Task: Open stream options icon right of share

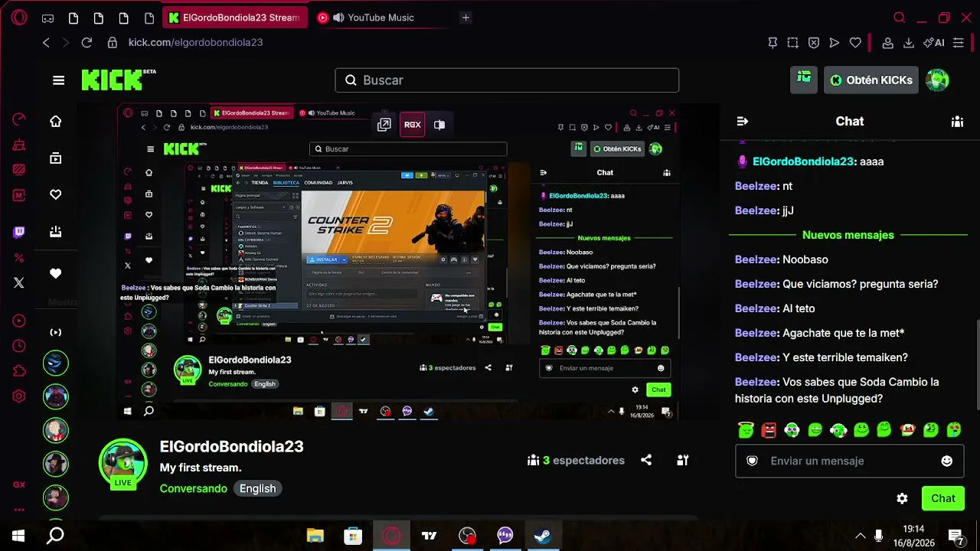Action: (682, 460)
